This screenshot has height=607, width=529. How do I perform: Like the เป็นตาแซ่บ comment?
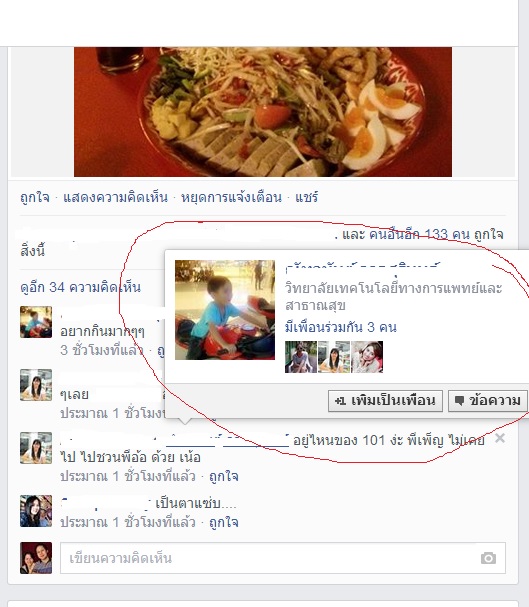point(224,522)
